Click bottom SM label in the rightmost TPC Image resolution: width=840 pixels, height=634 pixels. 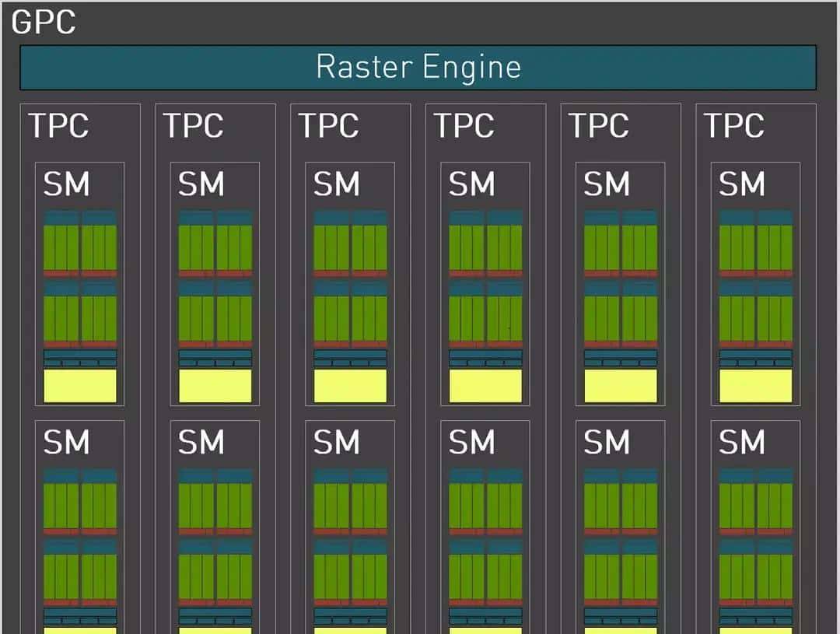point(742,443)
